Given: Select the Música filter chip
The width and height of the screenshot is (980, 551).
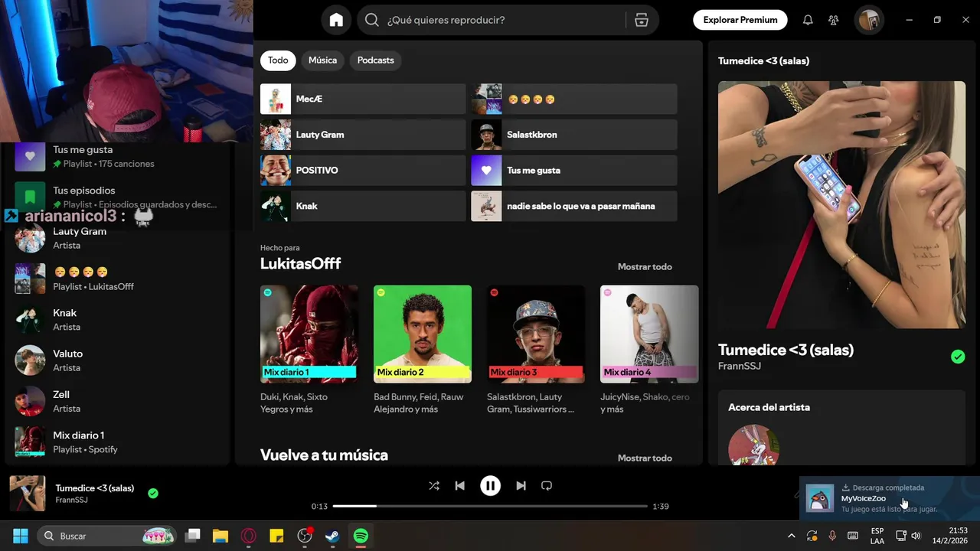Looking at the screenshot, I should [x=322, y=60].
